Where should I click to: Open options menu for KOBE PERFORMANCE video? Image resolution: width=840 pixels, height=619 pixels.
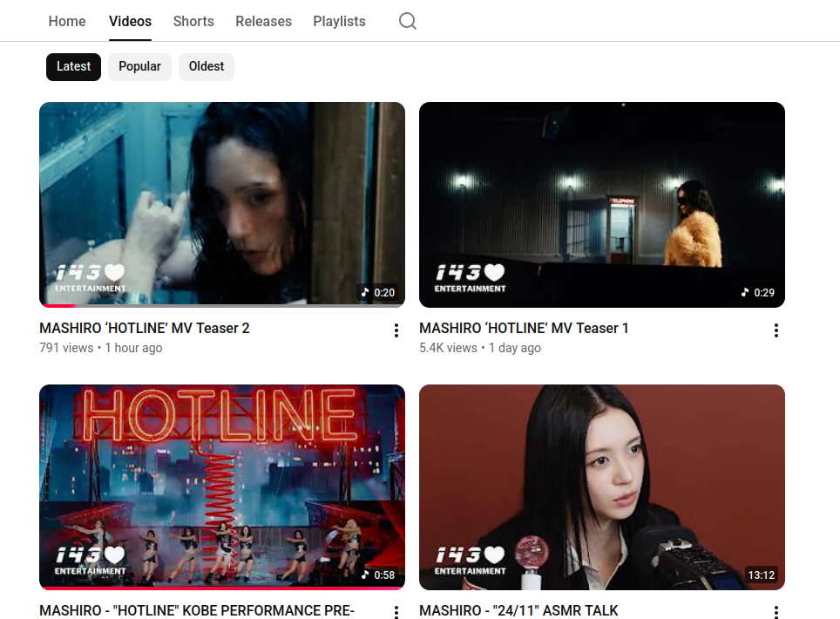[x=396, y=612]
